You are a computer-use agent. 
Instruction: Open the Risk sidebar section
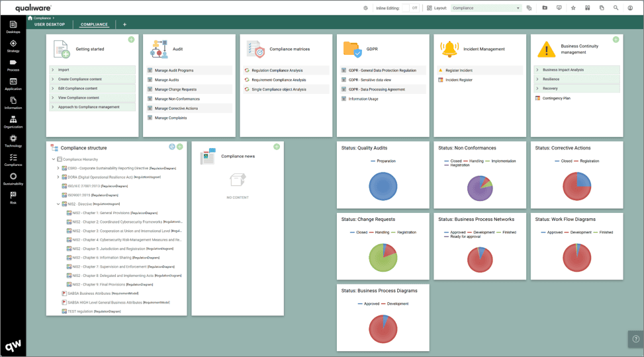(x=13, y=197)
